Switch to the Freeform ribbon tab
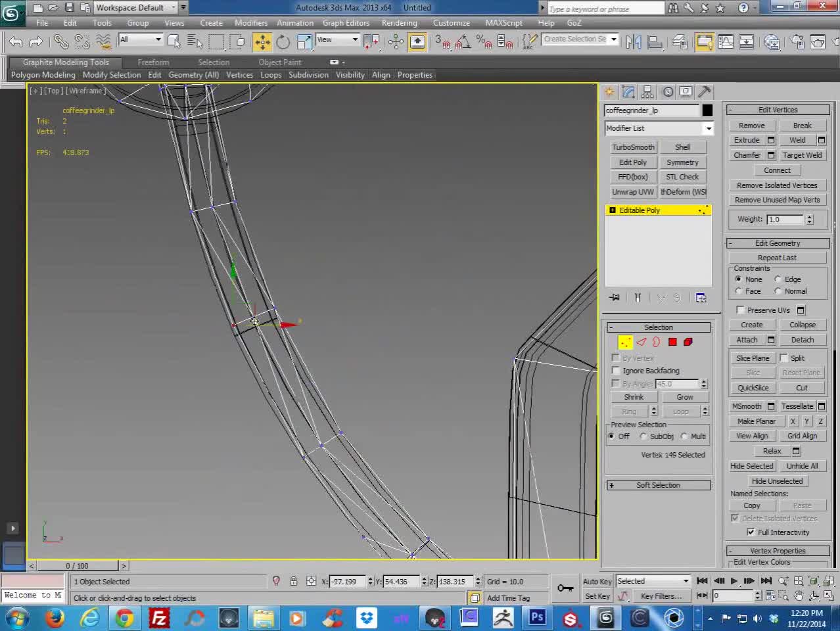 coord(153,62)
